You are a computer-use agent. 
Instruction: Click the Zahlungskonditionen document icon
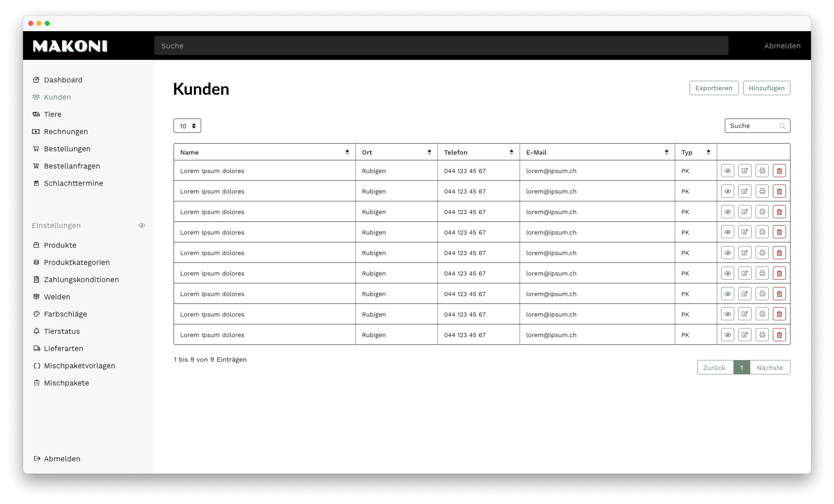click(36, 279)
